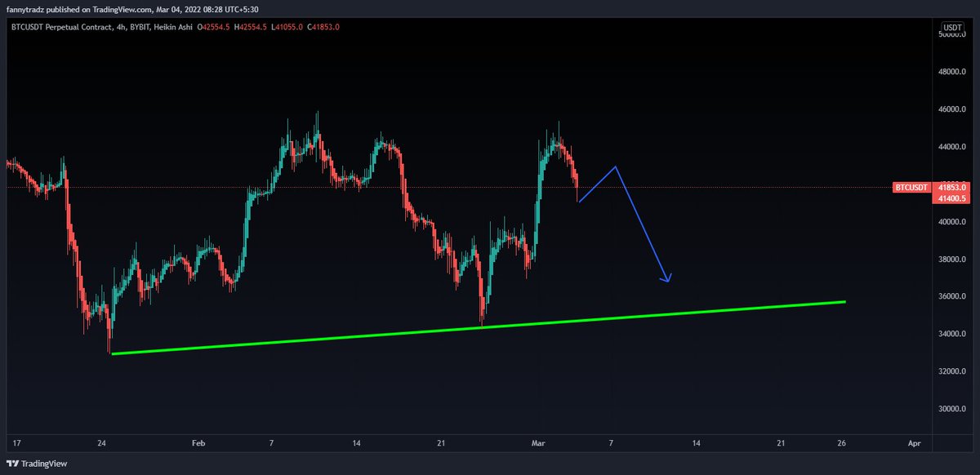Click the Feb label on the time axis
Viewport: 980px width, 475px height.
[x=198, y=443]
